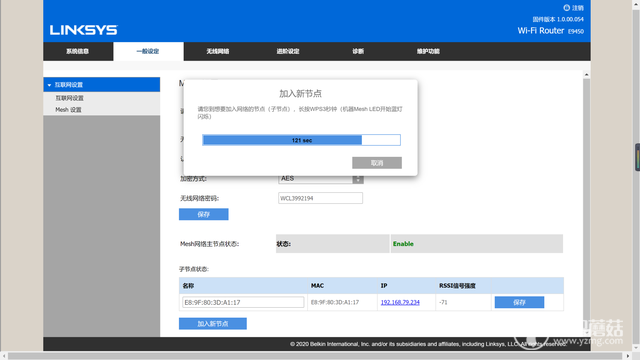Viewport: 640px width, 360px height.
Task: Select the 一般设定 tab
Action: [x=148, y=51]
